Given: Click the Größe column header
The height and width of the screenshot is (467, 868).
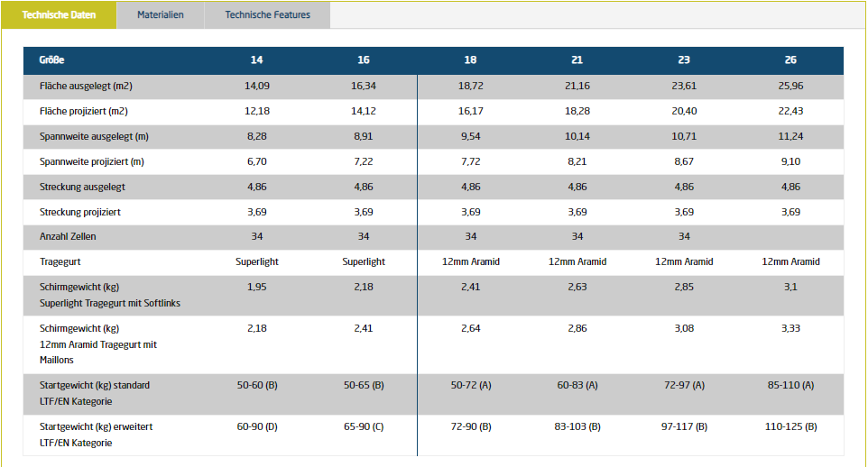Looking at the screenshot, I should pos(51,60).
